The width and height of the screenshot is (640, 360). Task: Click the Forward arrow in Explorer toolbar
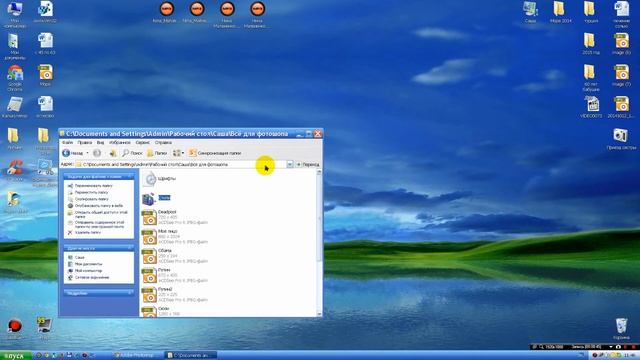pos(97,153)
